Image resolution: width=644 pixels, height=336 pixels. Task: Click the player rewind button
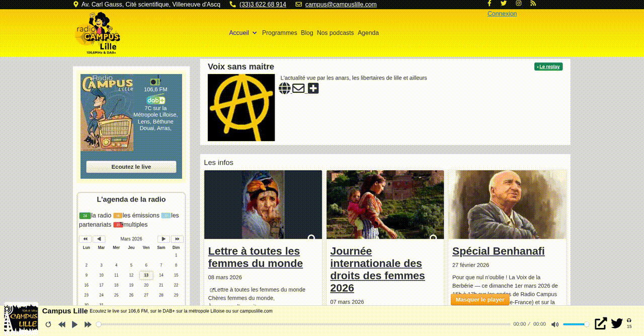(x=62, y=324)
